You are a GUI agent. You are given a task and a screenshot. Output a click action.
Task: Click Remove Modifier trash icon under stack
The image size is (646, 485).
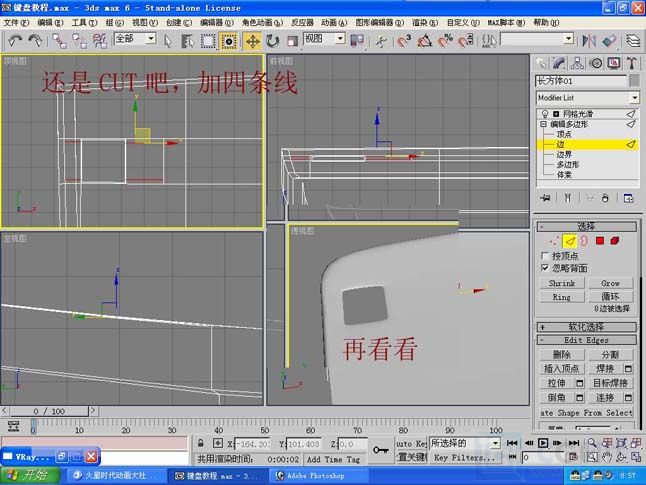coord(605,198)
